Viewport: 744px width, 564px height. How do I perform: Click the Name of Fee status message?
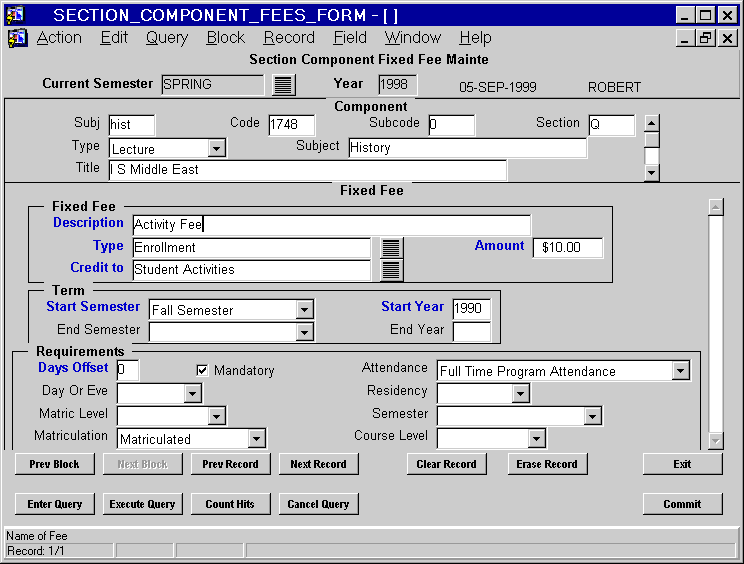pos(37,536)
